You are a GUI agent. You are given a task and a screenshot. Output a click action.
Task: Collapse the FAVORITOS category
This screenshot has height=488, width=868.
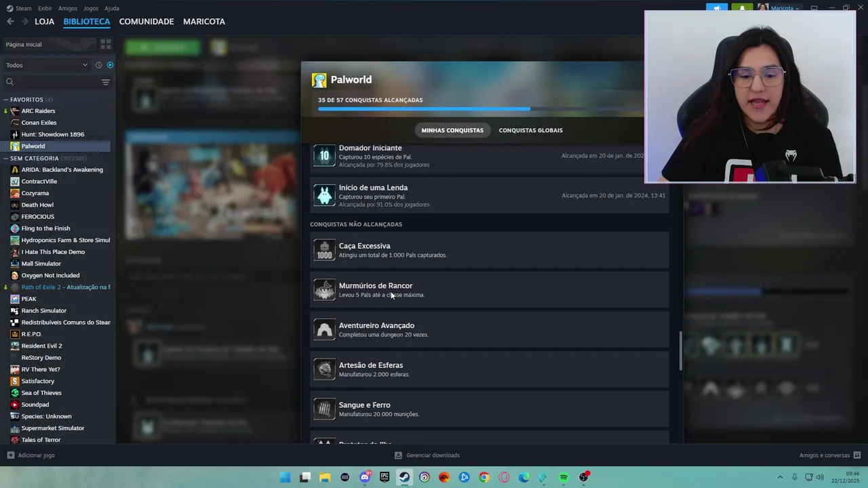point(6,100)
